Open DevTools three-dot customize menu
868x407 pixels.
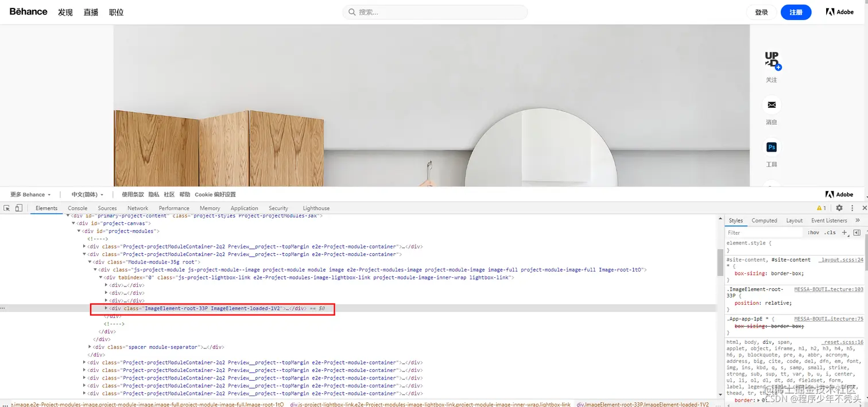(852, 208)
